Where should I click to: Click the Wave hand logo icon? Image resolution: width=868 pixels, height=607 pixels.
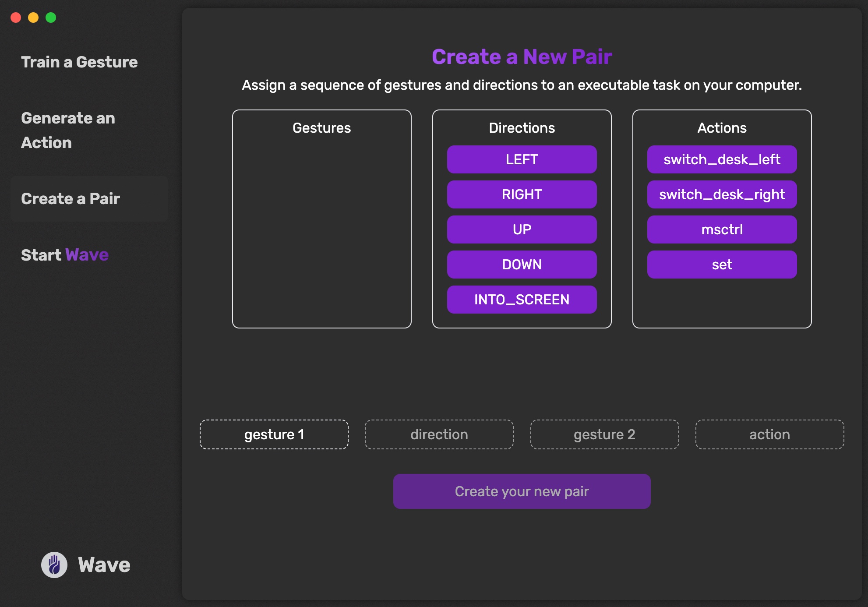point(54,565)
